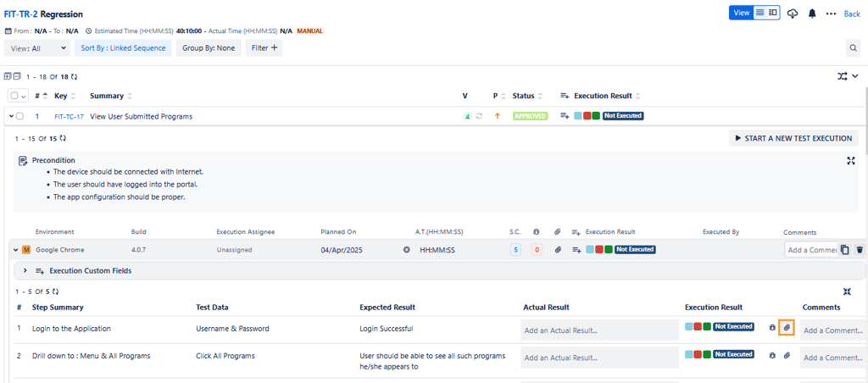868x383 pixels.
Task: Click START A NEW TEST EXECUTION
Action: pyautogui.click(x=793, y=138)
